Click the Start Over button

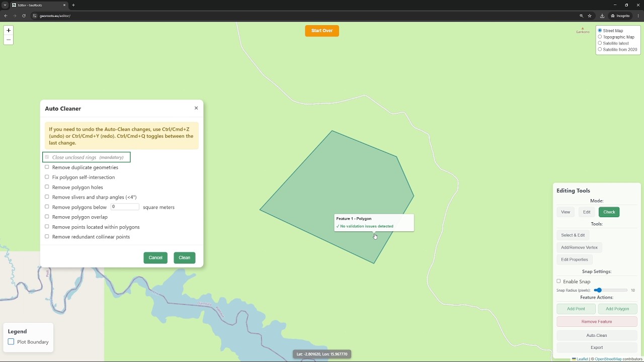pyautogui.click(x=322, y=31)
